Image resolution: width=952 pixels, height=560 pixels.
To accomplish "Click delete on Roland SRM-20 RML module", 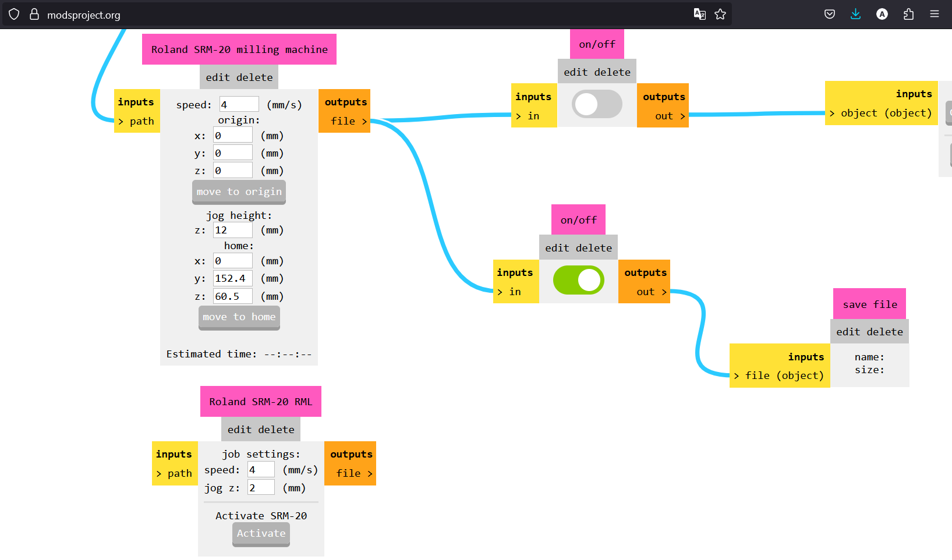I will (277, 430).
